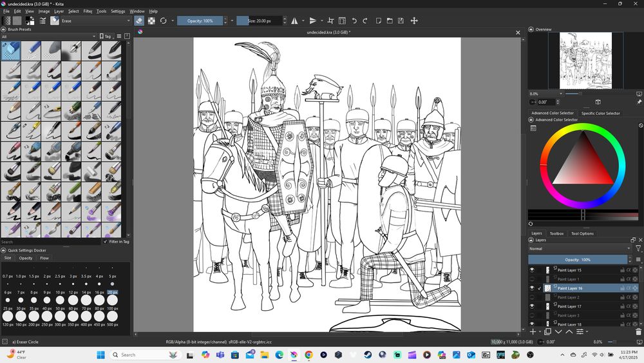Uncheck the Filter in Tag checkbox

click(x=106, y=242)
